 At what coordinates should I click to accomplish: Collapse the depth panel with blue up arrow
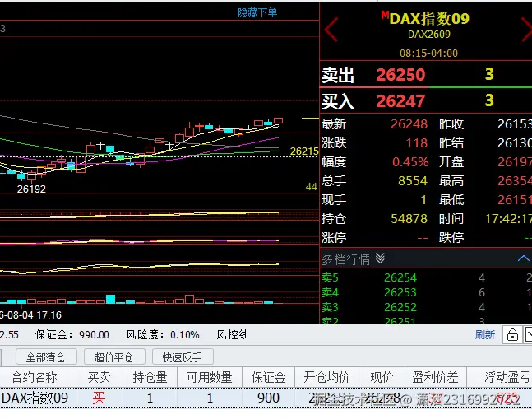(524, 258)
